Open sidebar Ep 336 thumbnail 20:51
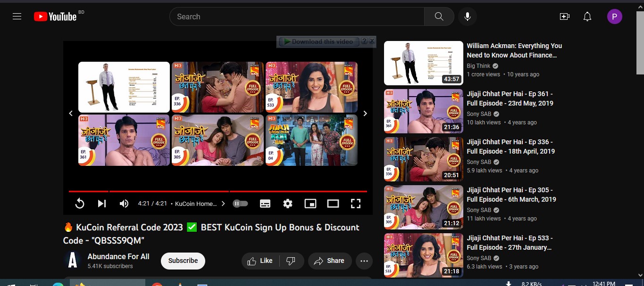This screenshot has width=644, height=286. pyautogui.click(x=424, y=159)
